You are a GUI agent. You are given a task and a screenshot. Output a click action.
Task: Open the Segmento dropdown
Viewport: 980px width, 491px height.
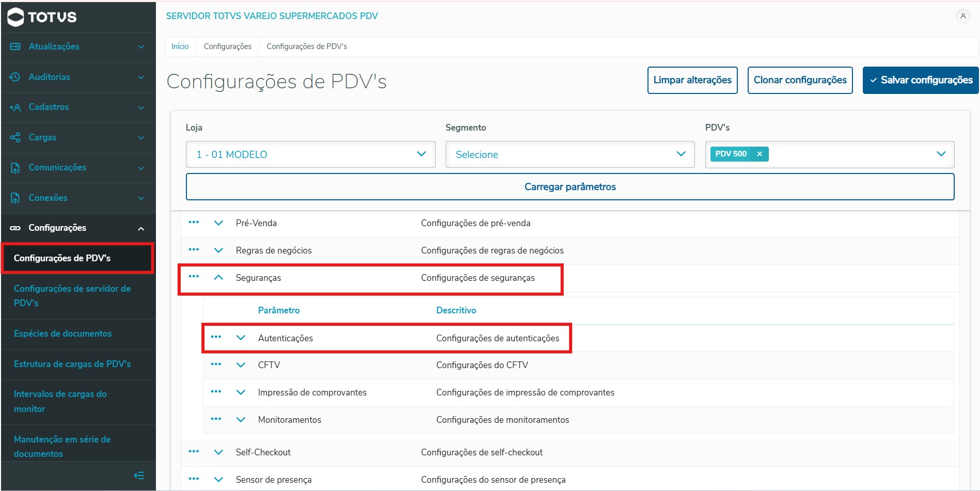[x=570, y=154]
